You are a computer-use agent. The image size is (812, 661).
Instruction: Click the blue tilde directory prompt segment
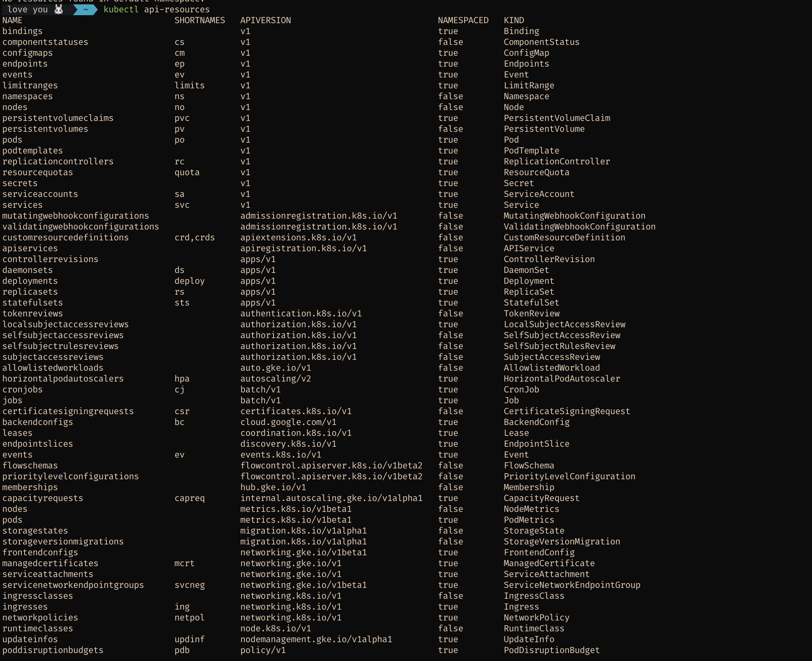(x=86, y=9)
